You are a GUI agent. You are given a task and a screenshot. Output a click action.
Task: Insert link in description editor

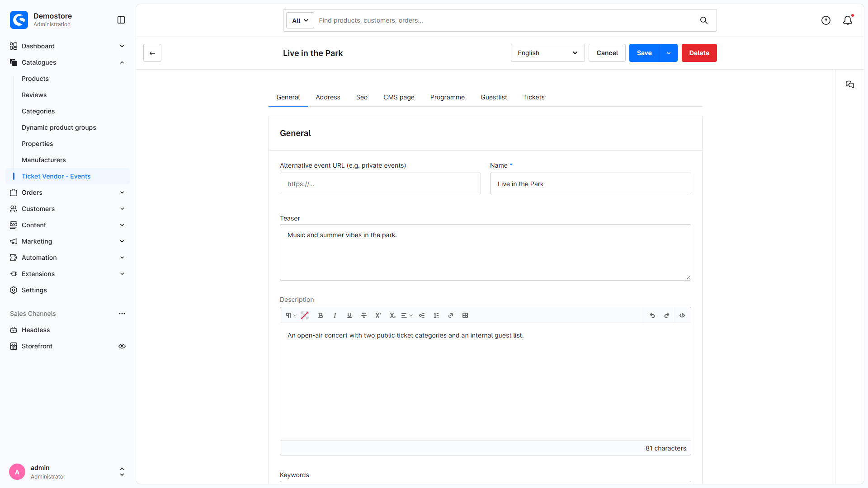451,315
